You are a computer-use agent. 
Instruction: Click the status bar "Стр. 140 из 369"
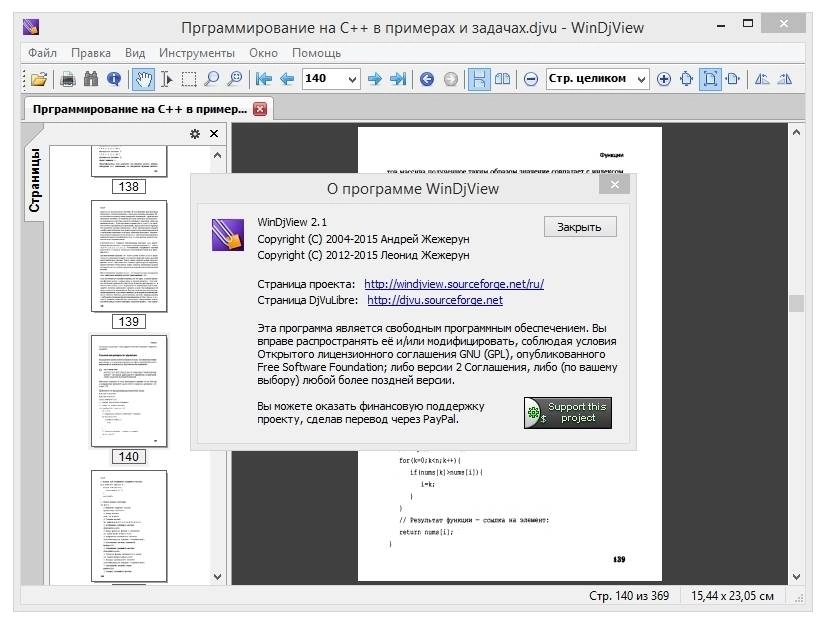(x=629, y=596)
